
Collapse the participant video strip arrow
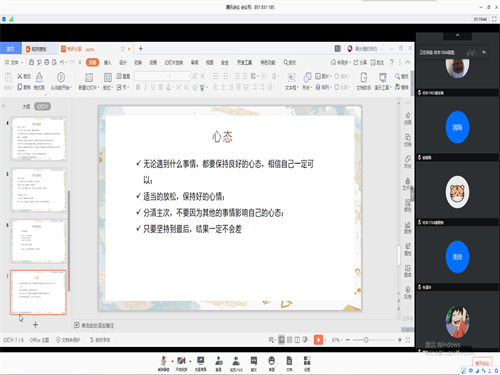point(457,35)
